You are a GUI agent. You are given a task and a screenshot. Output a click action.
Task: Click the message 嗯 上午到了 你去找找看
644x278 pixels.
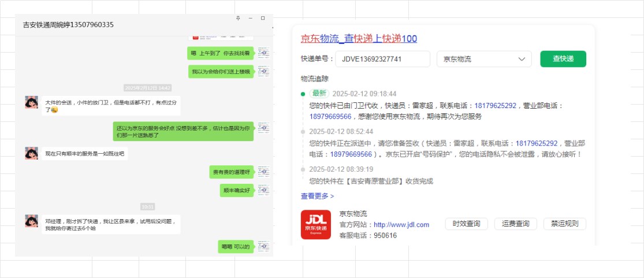[221, 53]
